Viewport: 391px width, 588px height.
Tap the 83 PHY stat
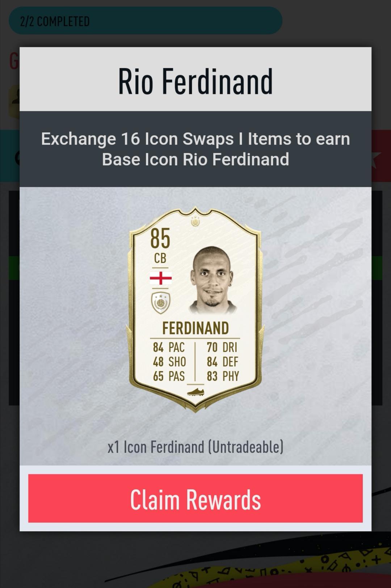[223, 376]
